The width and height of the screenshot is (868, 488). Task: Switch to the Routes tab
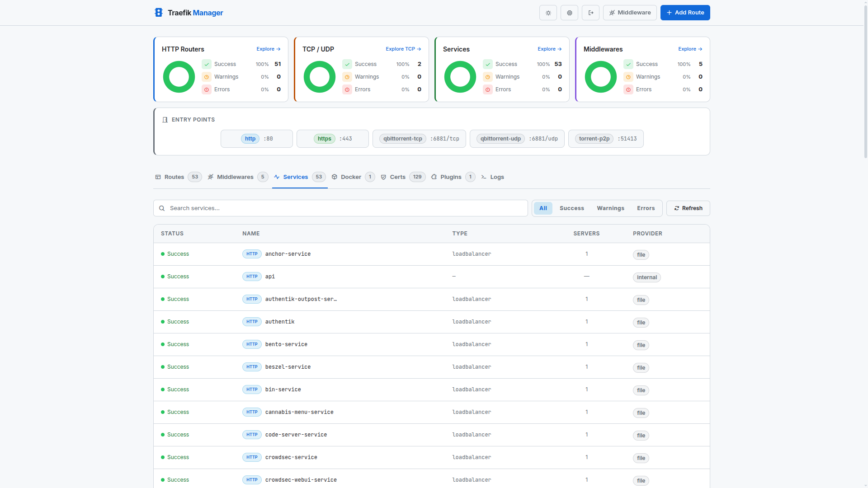pyautogui.click(x=174, y=177)
